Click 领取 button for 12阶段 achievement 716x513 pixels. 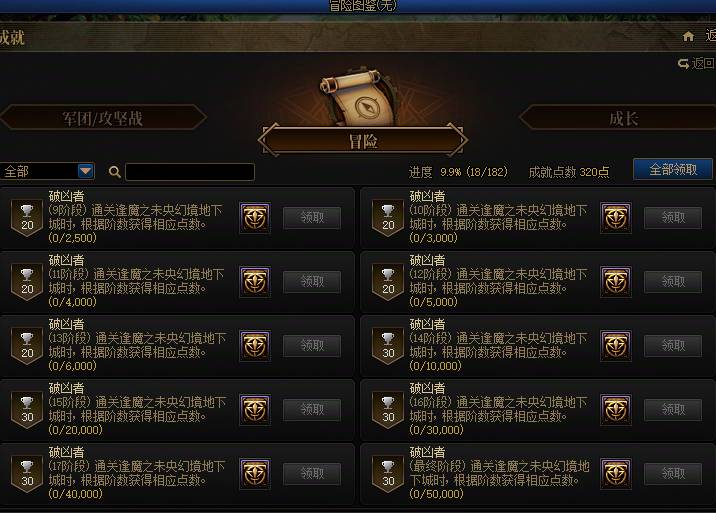tap(673, 281)
